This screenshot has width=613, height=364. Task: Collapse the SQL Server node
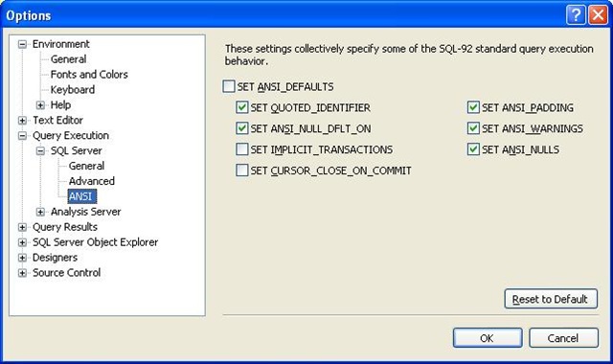(x=40, y=151)
